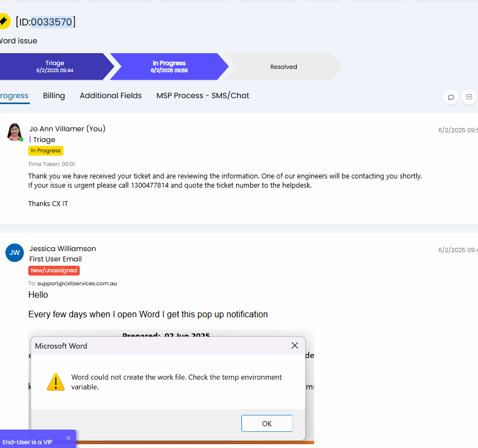Click the Triage label under Jo Ann's name
The height and width of the screenshot is (448, 478).
click(x=44, y=139)
